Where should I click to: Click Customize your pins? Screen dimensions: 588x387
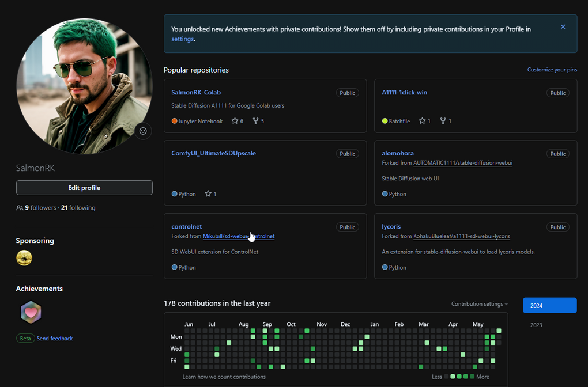point(552,70)
